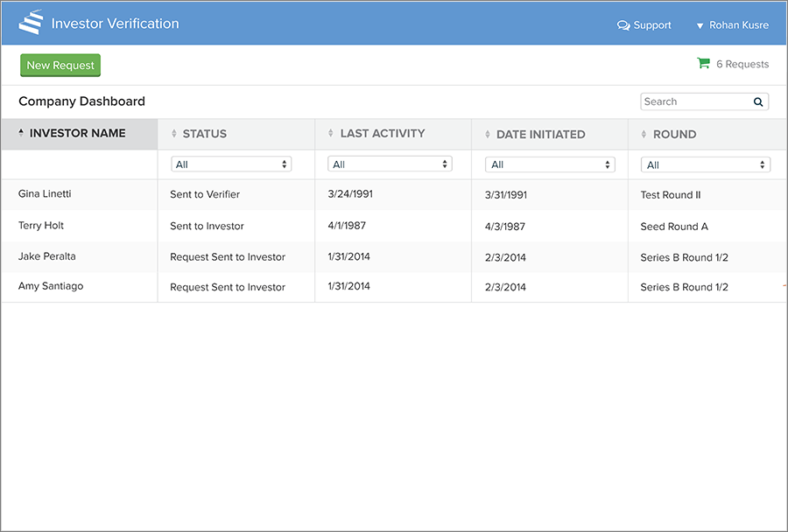
Task: Open the Last Activity filter dropdown
Action: tap(389, 164)
